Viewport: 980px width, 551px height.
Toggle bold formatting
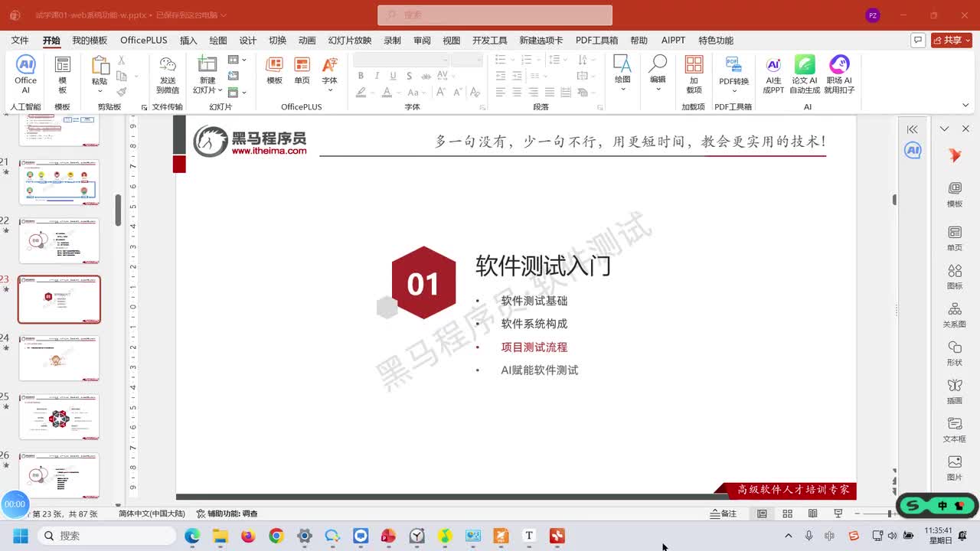(361, 76)
